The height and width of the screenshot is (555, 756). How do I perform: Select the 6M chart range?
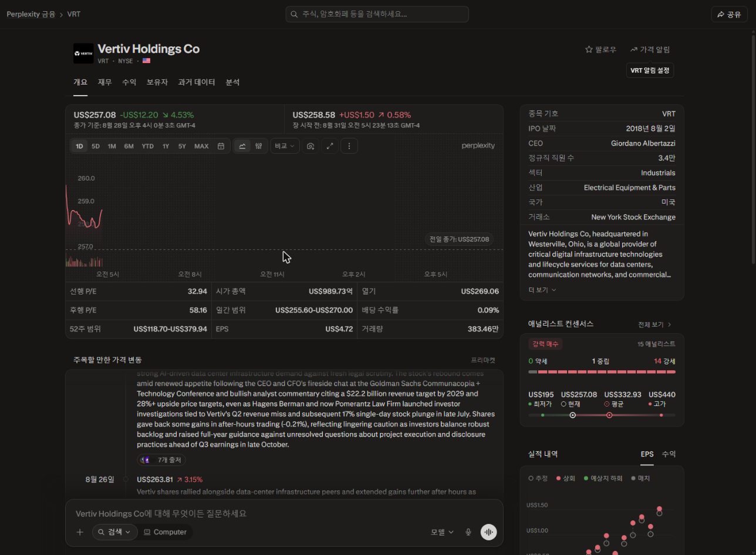[129, 146]
